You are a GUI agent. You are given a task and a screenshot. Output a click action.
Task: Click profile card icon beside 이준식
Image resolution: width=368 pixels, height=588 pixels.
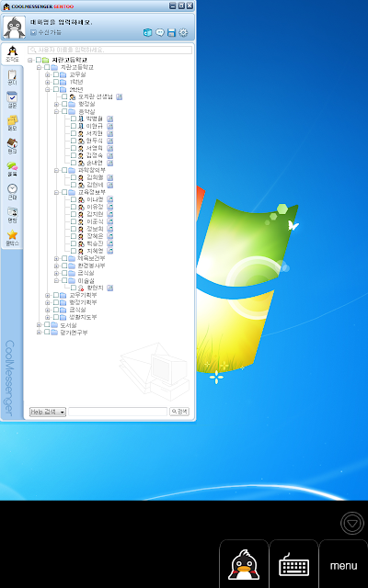[109, 221]
